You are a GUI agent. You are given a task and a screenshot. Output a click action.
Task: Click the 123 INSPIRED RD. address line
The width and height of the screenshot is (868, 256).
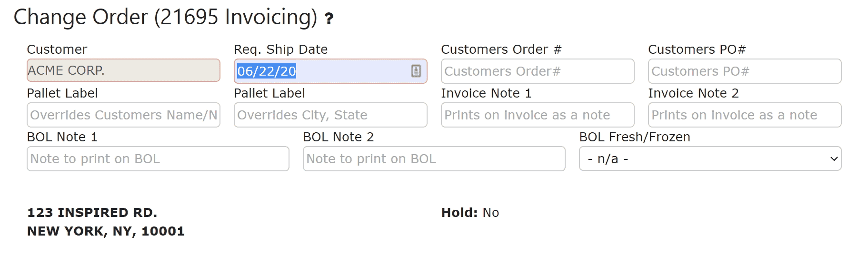pyautogui.click(x=92, y=213)
